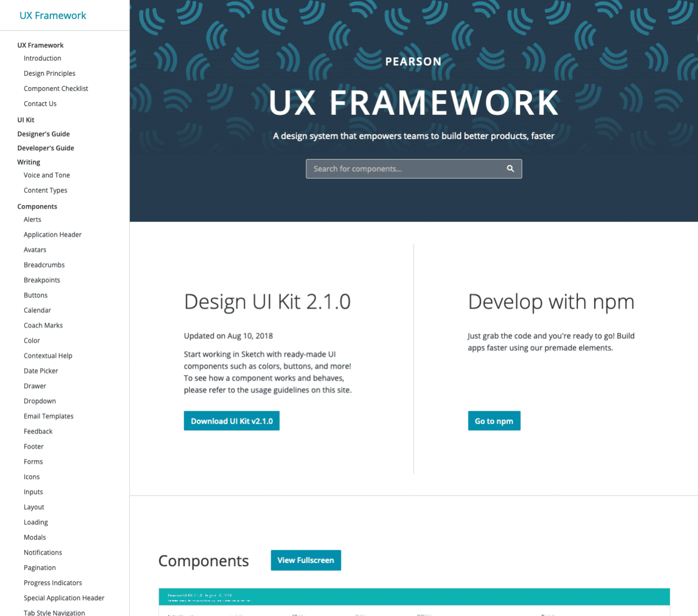Open the Color component page

(32, 340)
